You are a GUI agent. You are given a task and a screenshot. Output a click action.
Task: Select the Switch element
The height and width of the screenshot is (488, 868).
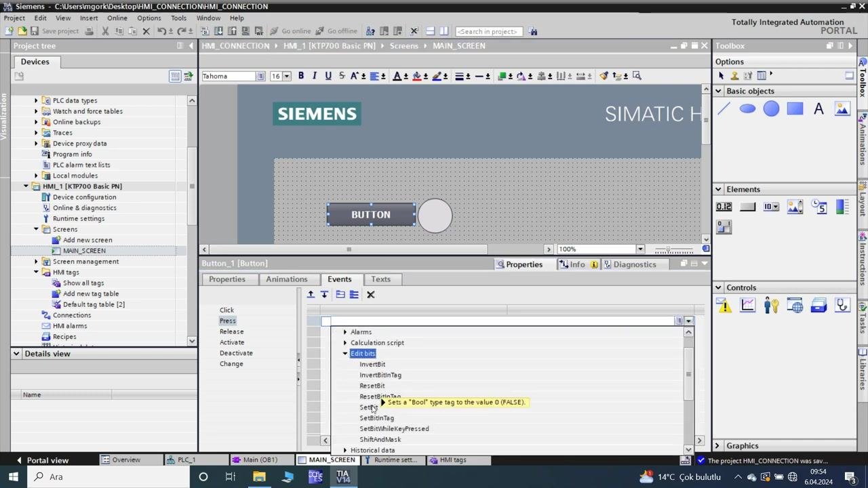click(724, 228)
